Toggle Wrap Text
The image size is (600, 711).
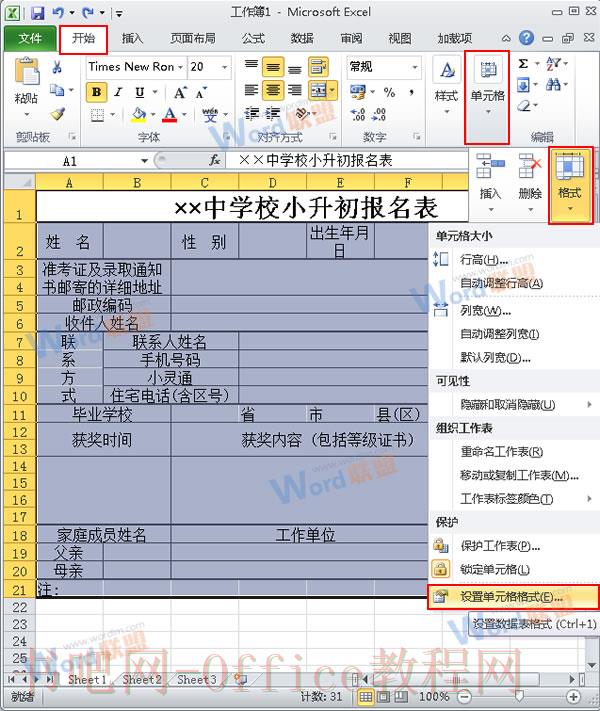(x=318, y=67)
